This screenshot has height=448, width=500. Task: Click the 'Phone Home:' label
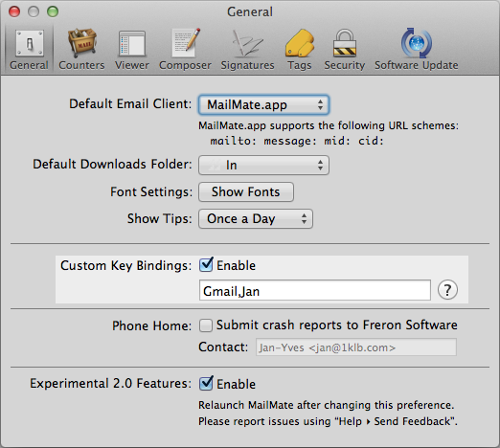pos(151,325)
